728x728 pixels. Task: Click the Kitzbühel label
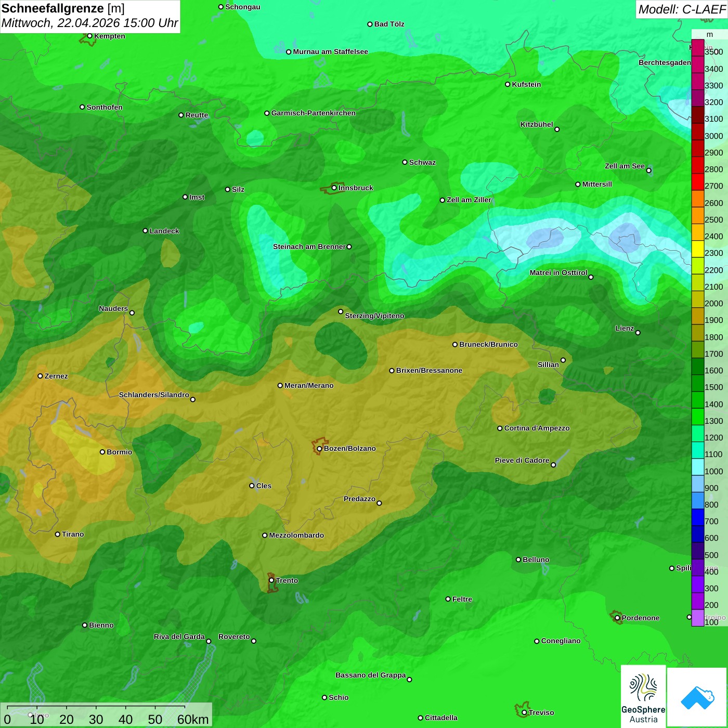(x=537, y=124)
